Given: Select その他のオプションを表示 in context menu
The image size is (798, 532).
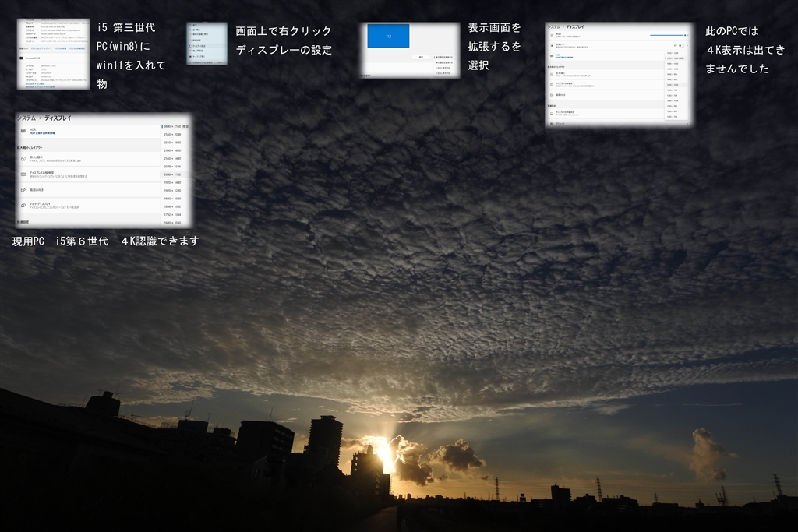Looking at the screenshot, I should tap(202, 62).
